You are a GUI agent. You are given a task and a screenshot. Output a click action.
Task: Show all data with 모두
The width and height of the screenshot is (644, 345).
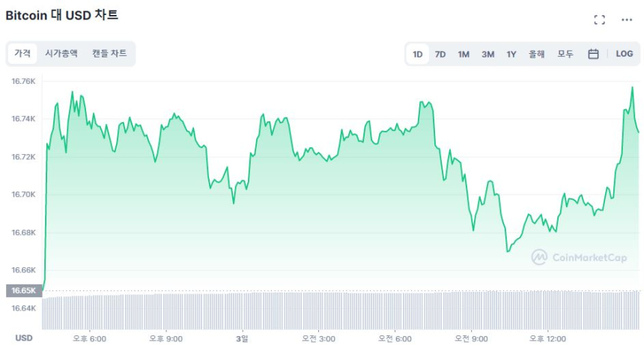point(565,54)
